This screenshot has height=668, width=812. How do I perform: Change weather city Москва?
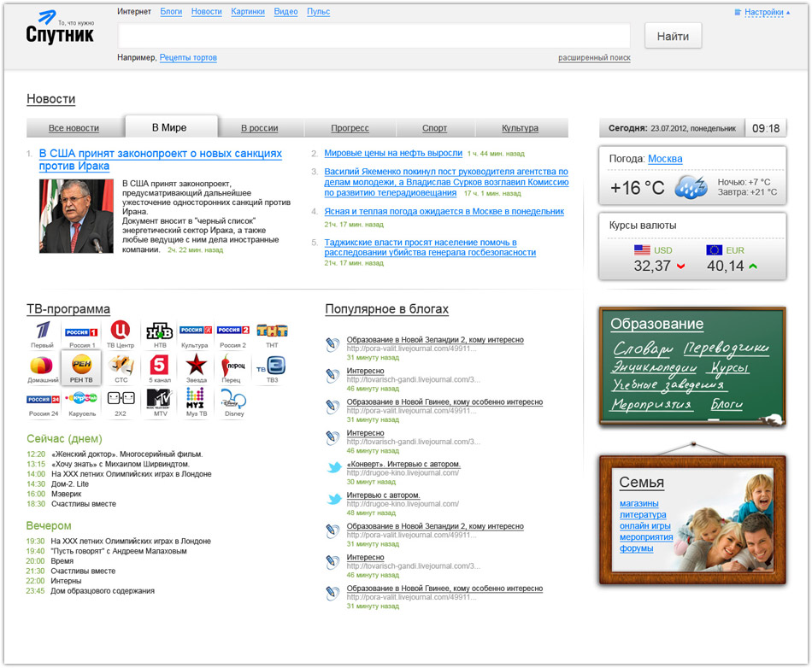pos(665,159)
